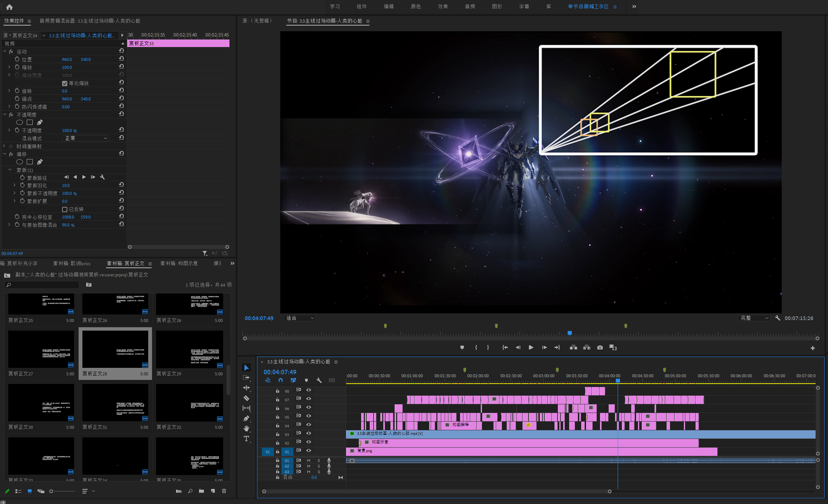Open the lyrics bin tab
This screenshot has width=828, height=504.
tap(71, 263)
